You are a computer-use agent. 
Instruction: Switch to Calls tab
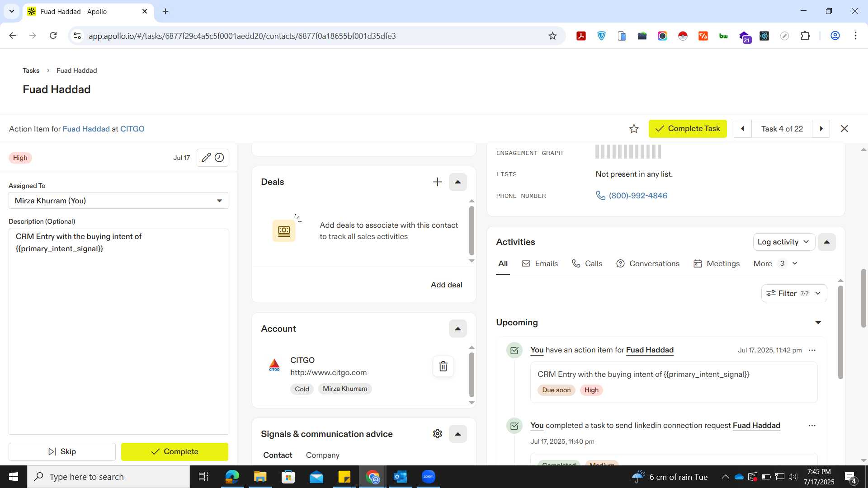587,263
